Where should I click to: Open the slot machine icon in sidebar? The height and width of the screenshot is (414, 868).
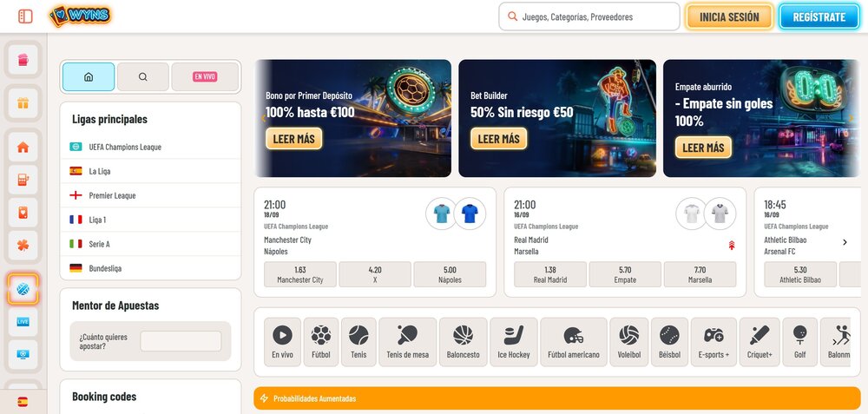click(x=23, y=181)
